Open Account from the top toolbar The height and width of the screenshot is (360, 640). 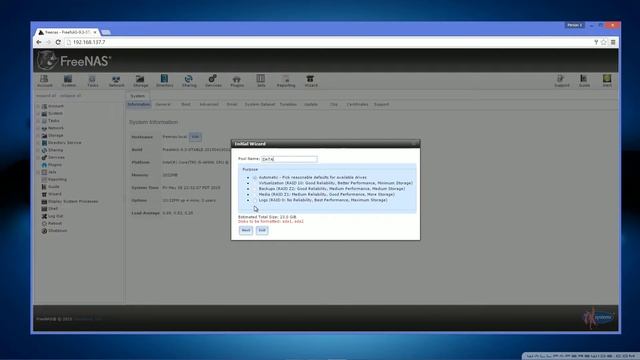(x=44, y=80)
